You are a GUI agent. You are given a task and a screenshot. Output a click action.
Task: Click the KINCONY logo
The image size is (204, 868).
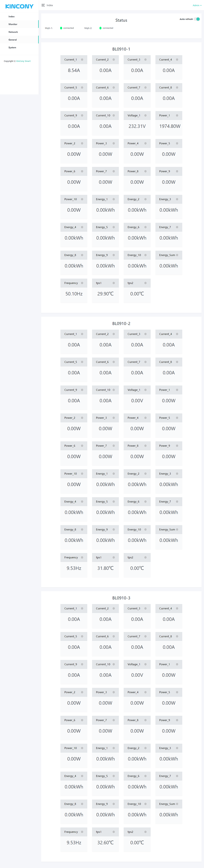pyautogui.click(x=19, y=6)
